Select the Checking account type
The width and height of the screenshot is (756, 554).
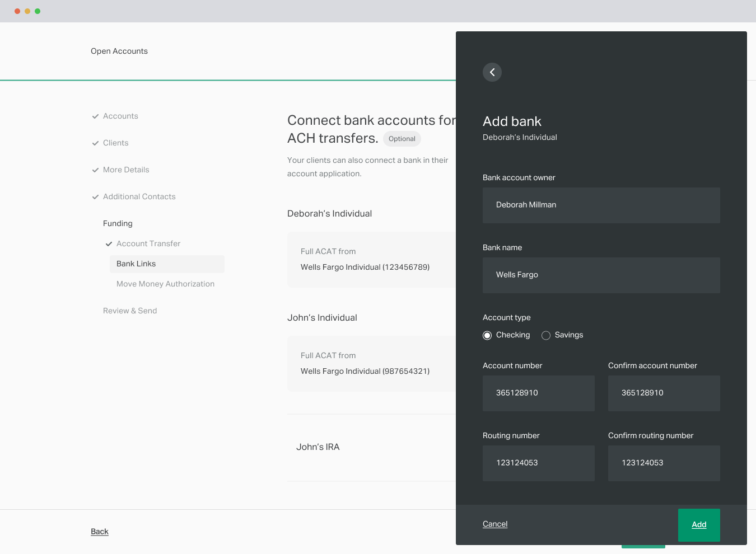click(x=487, y=335)
